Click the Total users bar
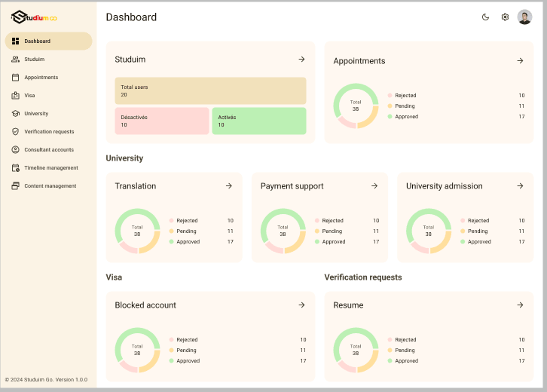The height and width of the screenshot is (392, 547). click(210, 90)
